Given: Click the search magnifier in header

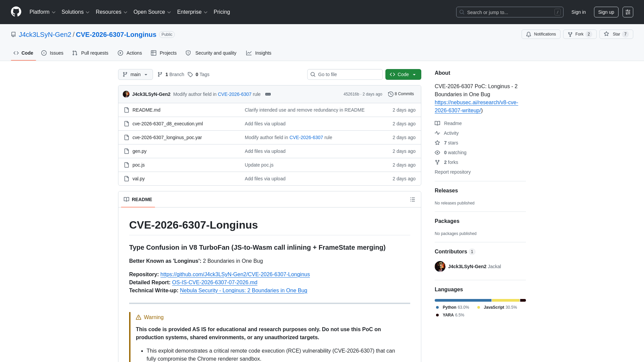Looking at the screenshot, I should (x=462, y=12).
